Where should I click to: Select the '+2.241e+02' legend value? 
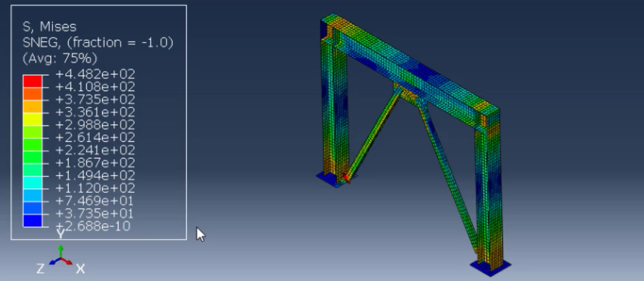tap(96, 150)
